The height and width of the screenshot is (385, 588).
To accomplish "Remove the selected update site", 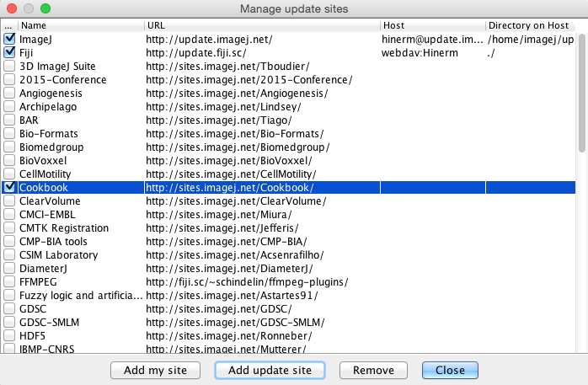I will tap(373, 371).
